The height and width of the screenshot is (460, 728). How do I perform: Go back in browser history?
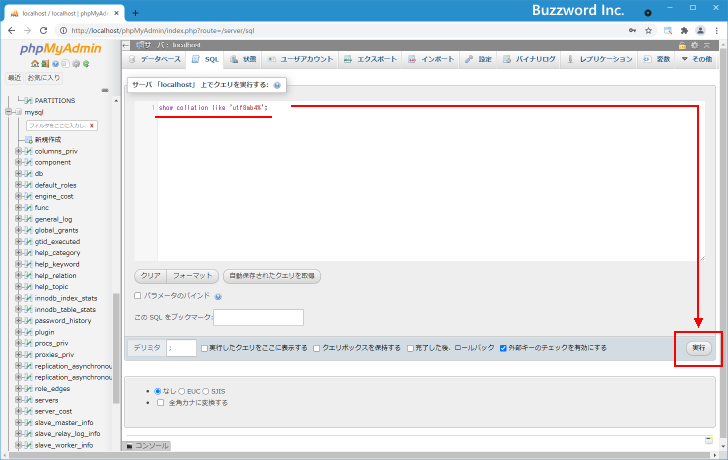pyautogui.click(x=12, y=31)
